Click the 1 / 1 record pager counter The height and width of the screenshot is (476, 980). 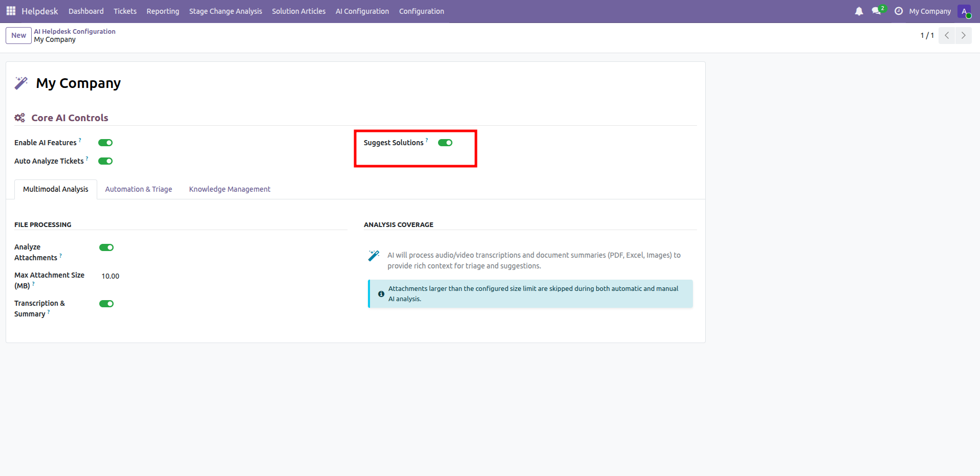click(927, 35)
